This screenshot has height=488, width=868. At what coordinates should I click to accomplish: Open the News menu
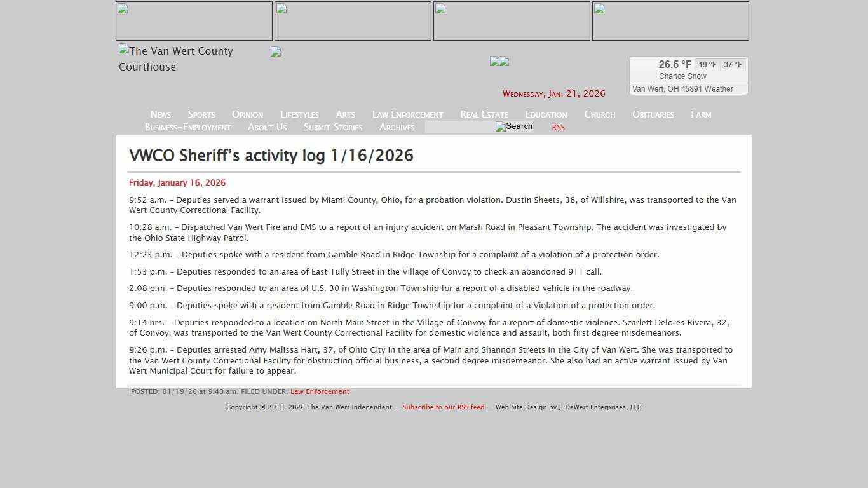pos(160,114)
